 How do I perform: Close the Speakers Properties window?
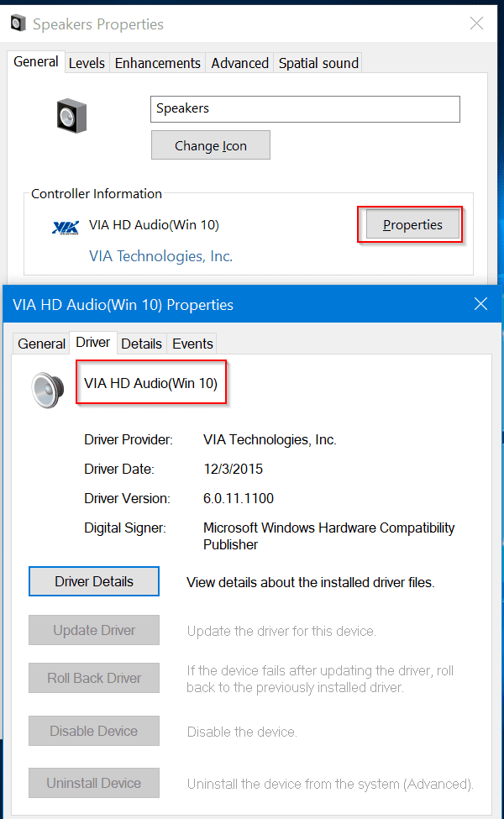pyautogui.click(x=476, y=24)
